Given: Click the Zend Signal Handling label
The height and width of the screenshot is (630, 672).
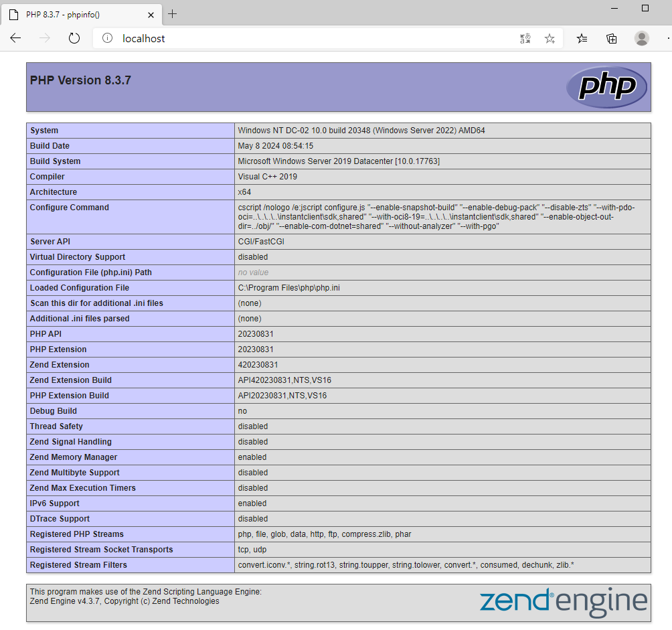Looking at the screenshot, I should [71, 443].
